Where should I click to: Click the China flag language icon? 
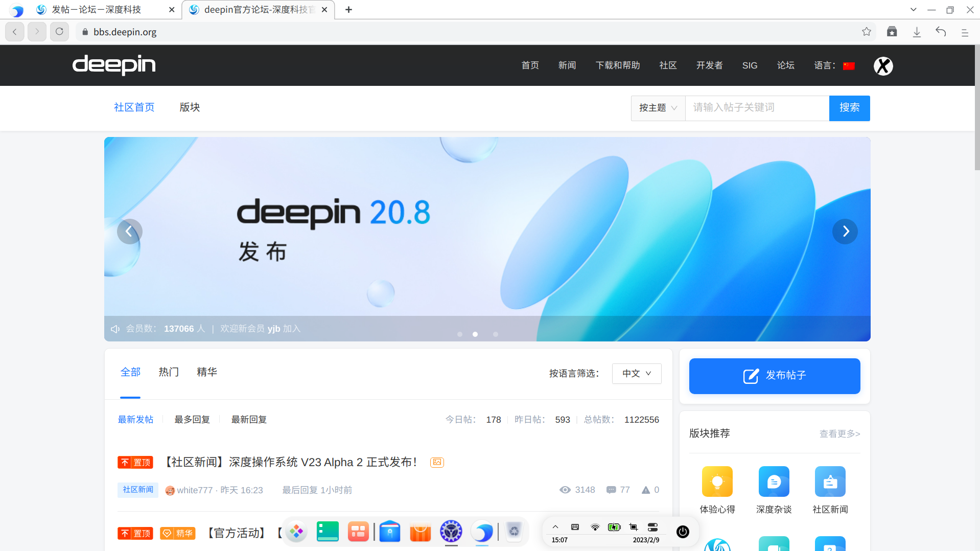pyautogui.click(x=849, y=66)
